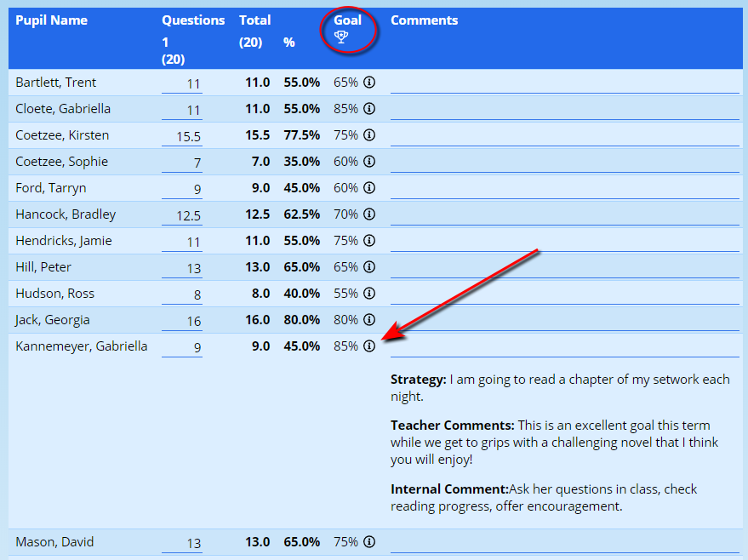
Task: Click the Pupil Name column header
Action: (x=51, y=20)
